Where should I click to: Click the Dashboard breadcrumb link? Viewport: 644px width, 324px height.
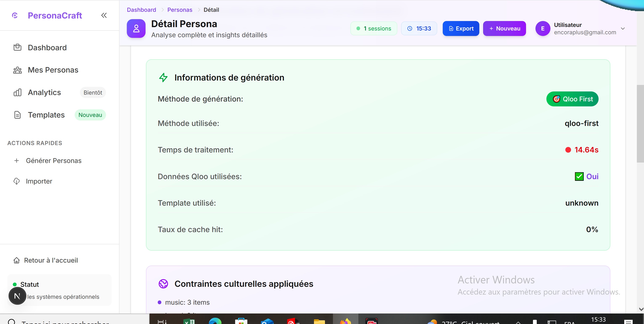(141, 10)
